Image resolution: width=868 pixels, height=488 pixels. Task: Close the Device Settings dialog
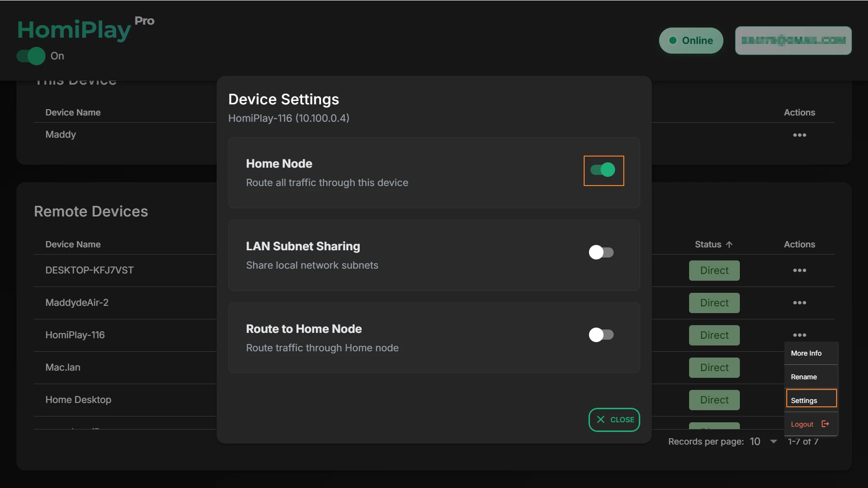614,420
